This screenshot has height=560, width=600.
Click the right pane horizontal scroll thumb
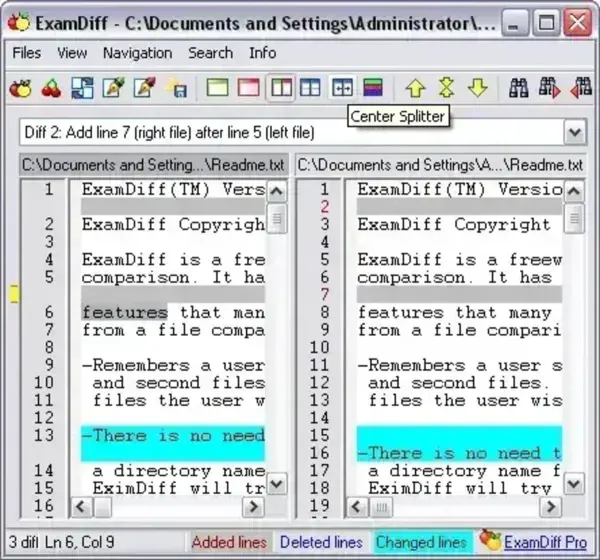click(x=381, y=508)
